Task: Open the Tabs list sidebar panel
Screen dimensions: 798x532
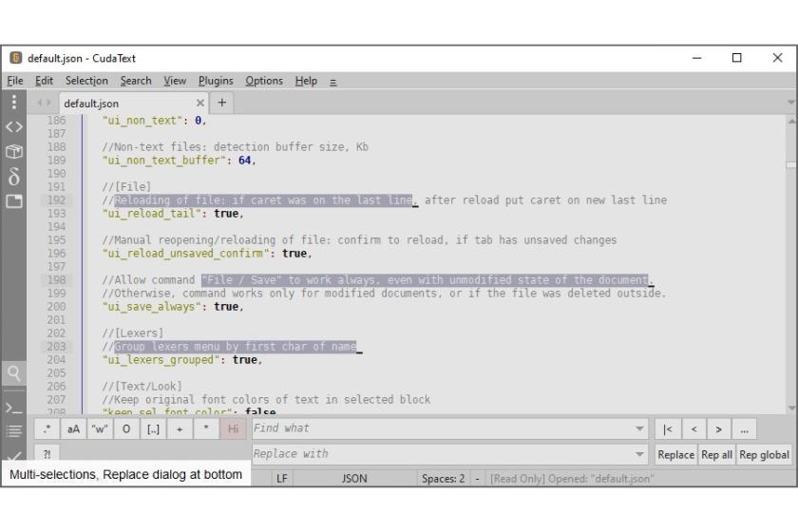Action: tap(13, 201)
